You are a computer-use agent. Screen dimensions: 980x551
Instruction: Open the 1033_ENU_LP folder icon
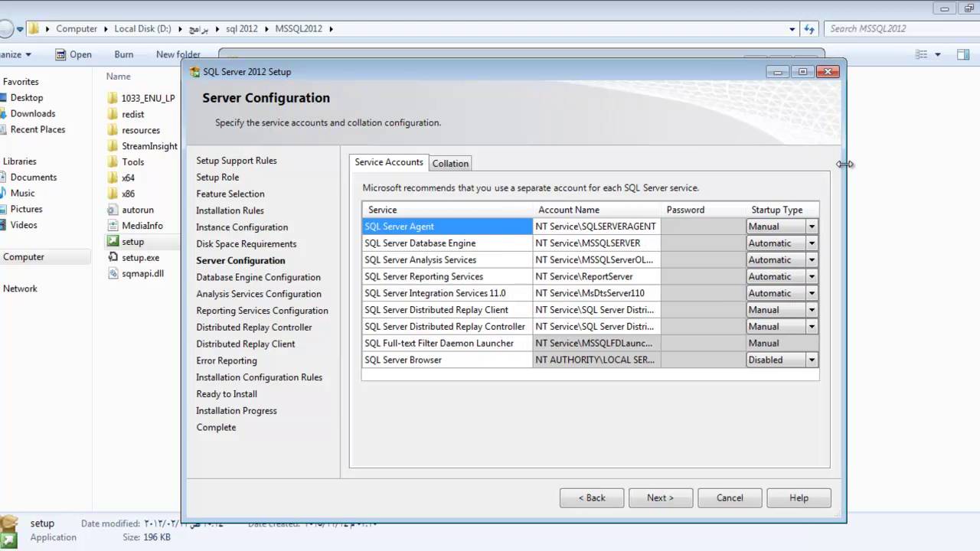point(113,98)
